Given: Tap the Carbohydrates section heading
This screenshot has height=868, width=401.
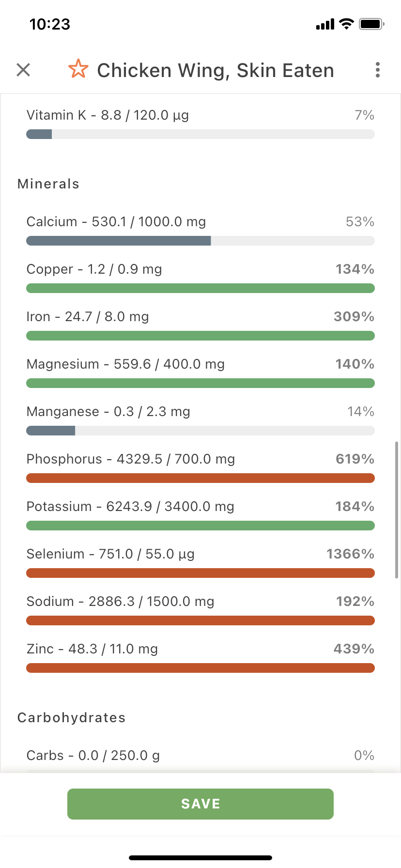Looking at the screenshot, I should [x=72, y=718].
